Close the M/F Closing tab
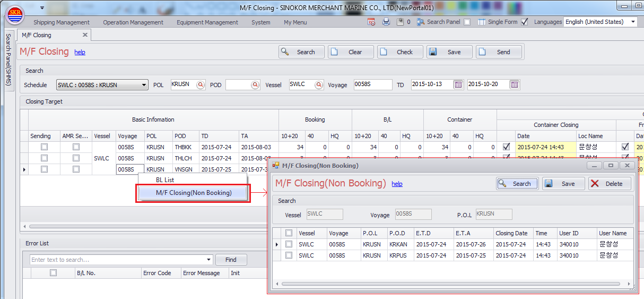This screenshot has width=644, height=299. coord(85,35)
